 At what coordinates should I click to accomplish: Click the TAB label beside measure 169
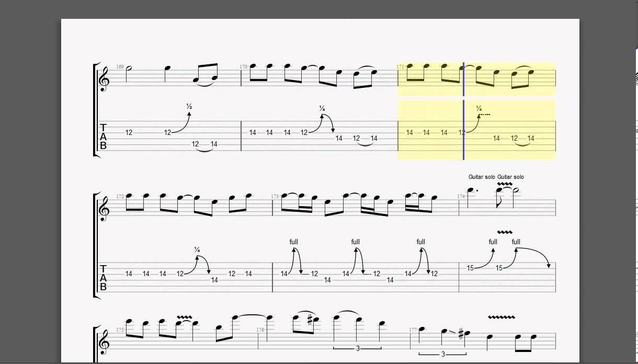coord(103,136)
